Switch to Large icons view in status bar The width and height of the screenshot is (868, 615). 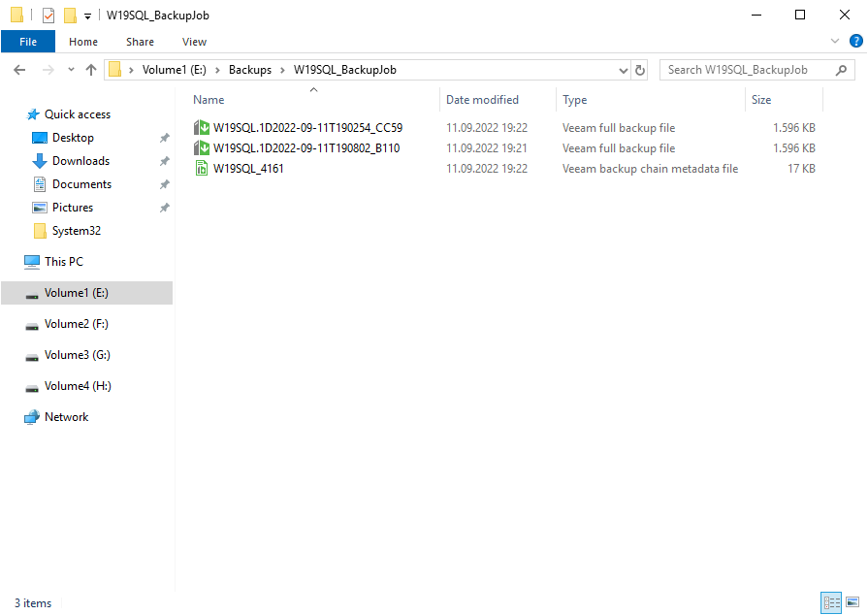pos(852,602)
